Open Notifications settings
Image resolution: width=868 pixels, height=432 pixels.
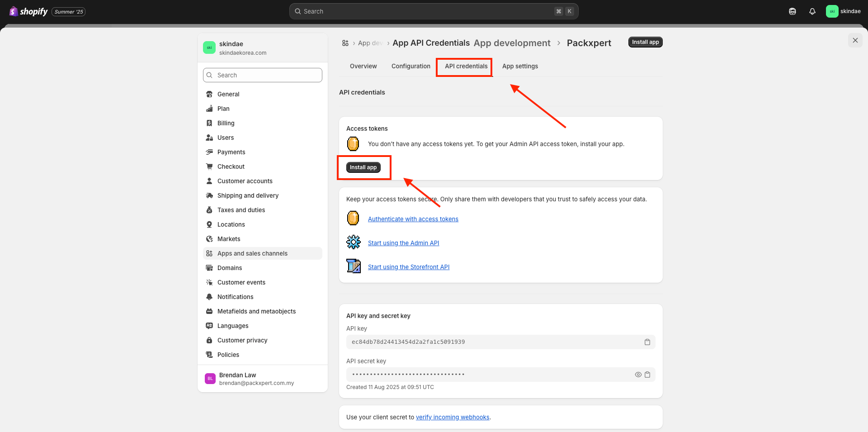pos(263,297)
